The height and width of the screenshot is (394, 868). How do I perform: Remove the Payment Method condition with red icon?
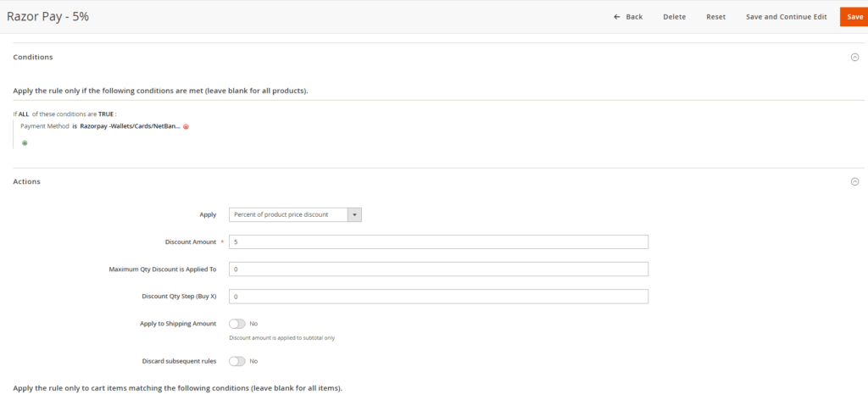186,126
